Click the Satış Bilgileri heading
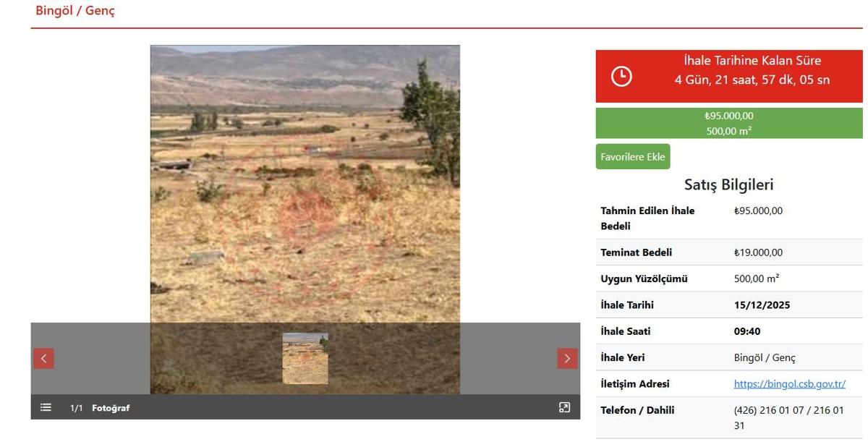This screenshot has width=868, height=447. 729,184
